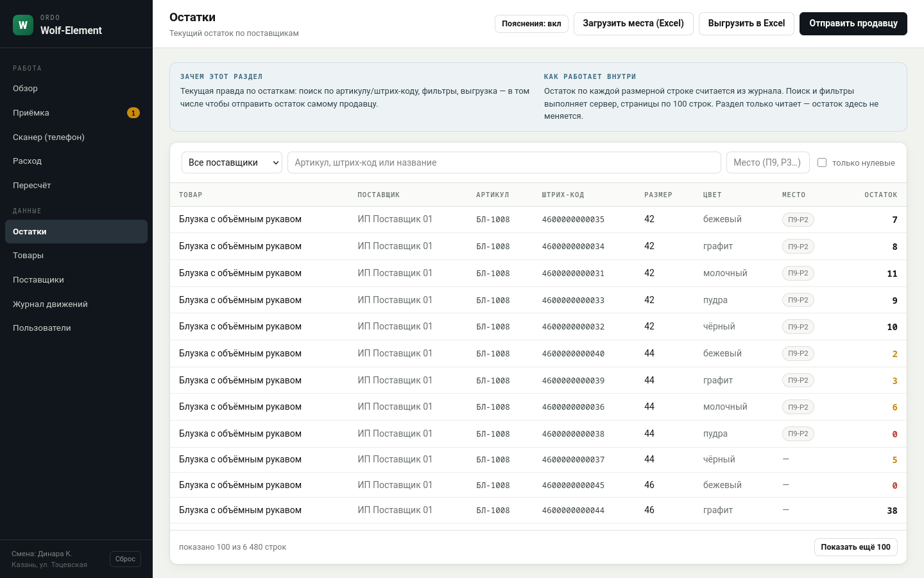Click the П9-Р2 tag for barcode 4600000000038

pyautogui.click(x=798, y=433)
